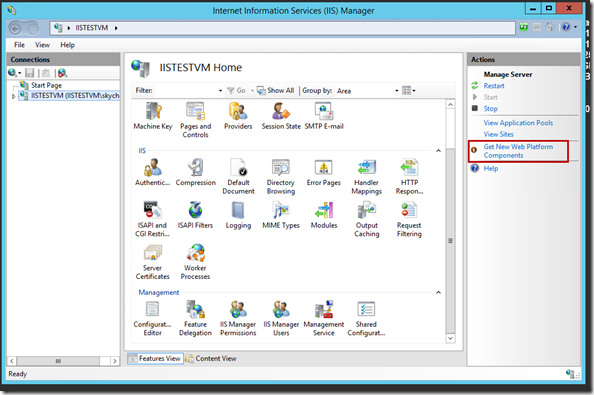Open the Providers feature icon

(238, 116)
